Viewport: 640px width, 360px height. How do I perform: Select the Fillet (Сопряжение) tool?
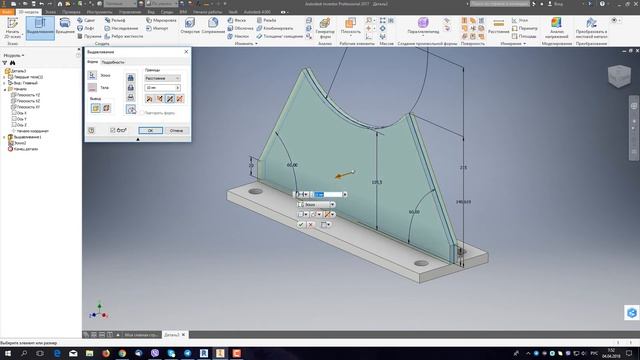(213, 26)
